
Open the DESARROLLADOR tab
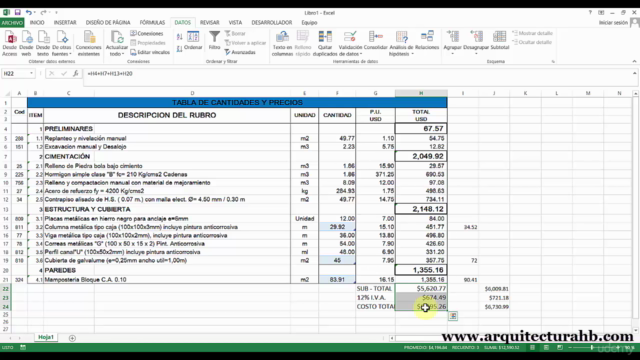[272, 23]
